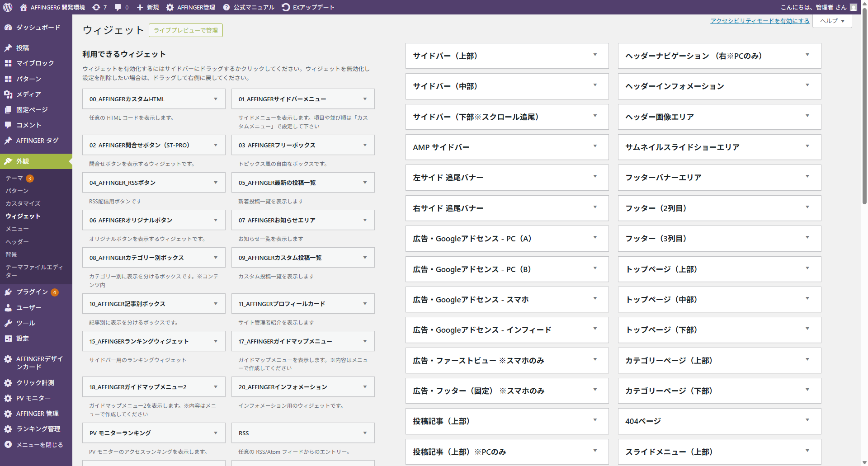The image size is (868, 466).
Task: Open テーマファイルエディター submenu item
Action: click(34, 271)
